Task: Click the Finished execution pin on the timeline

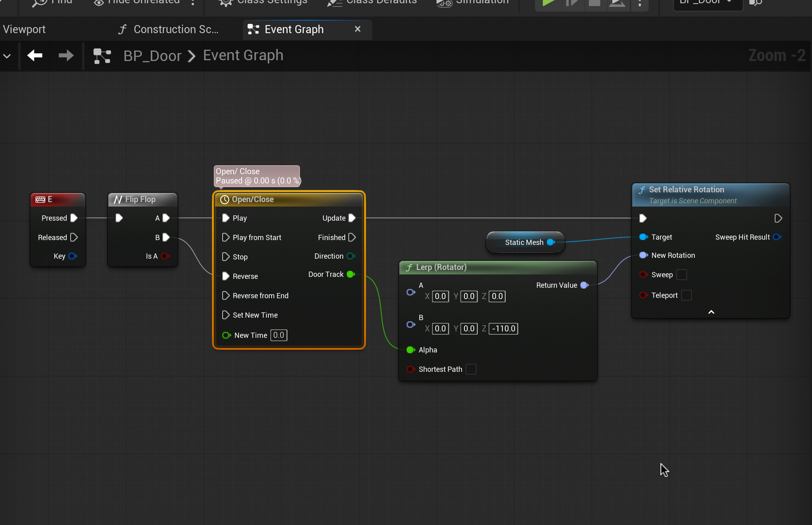Action: coord(352,237)
